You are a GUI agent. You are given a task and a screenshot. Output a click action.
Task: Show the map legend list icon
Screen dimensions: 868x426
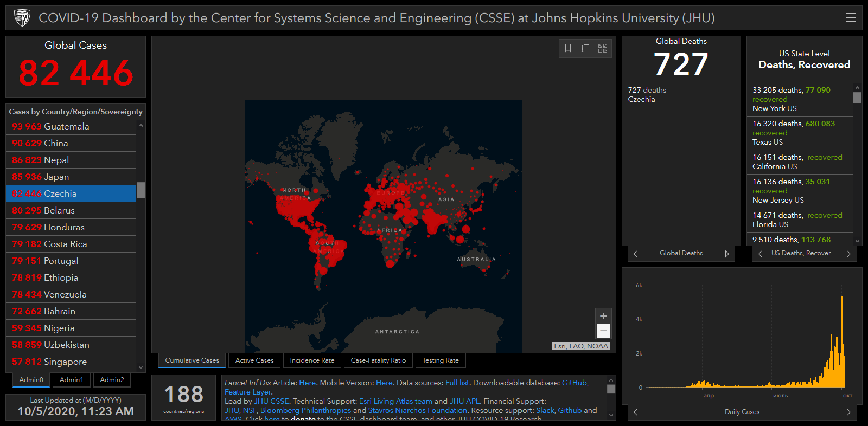[585, 48]
